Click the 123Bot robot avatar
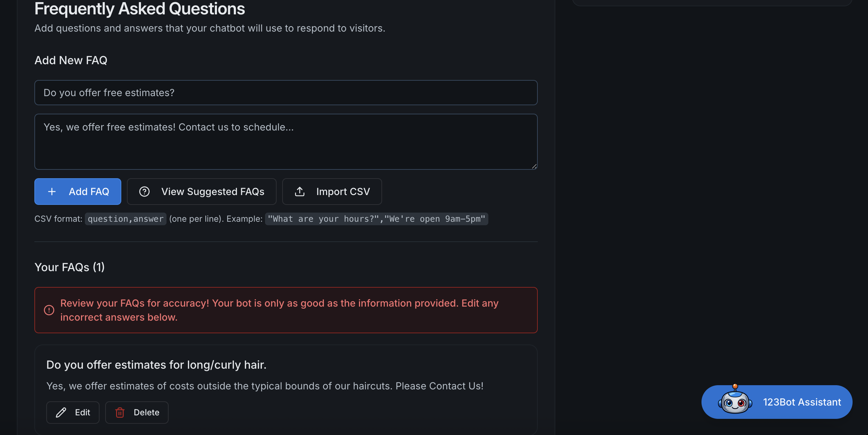This screenshot has width=868, height=435. 735,402
